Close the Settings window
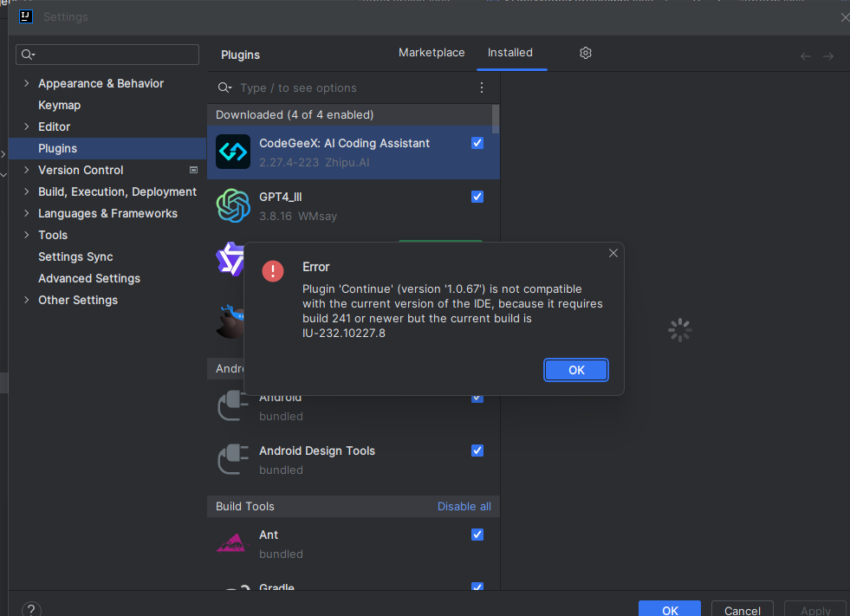This screenshot has height=616, width=850. (x=845, y=17)
